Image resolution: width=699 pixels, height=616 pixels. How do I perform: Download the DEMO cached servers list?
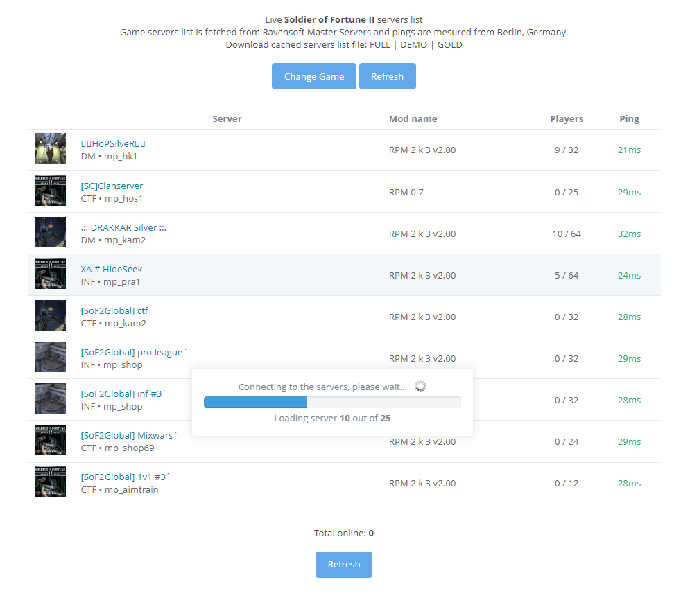413,44
